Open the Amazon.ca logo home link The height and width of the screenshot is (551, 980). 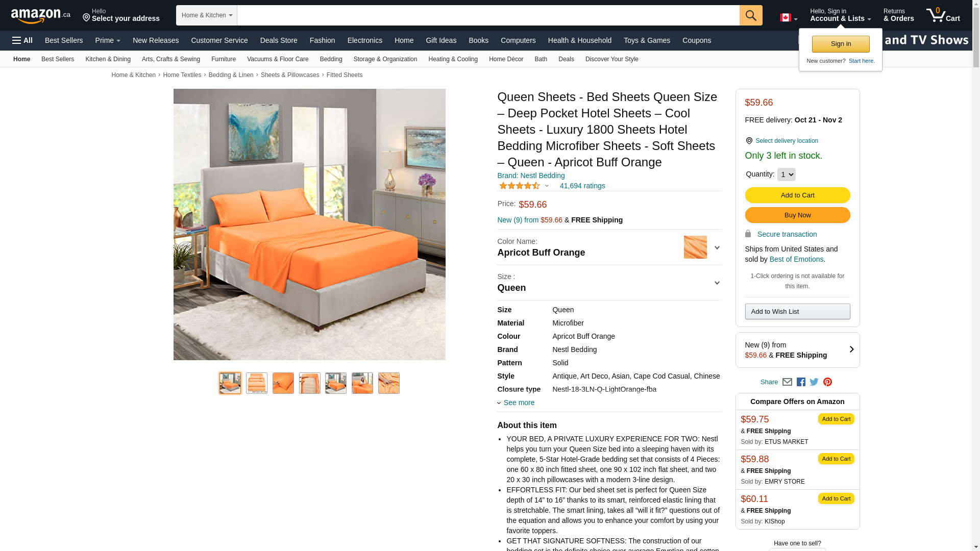point(41,16)
